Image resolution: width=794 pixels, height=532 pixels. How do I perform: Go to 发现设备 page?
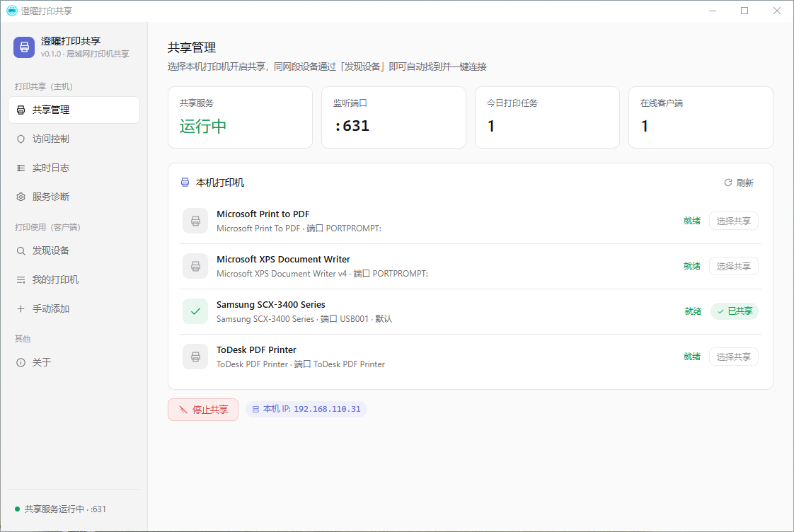pyautogui.click(x=74, y=250)
